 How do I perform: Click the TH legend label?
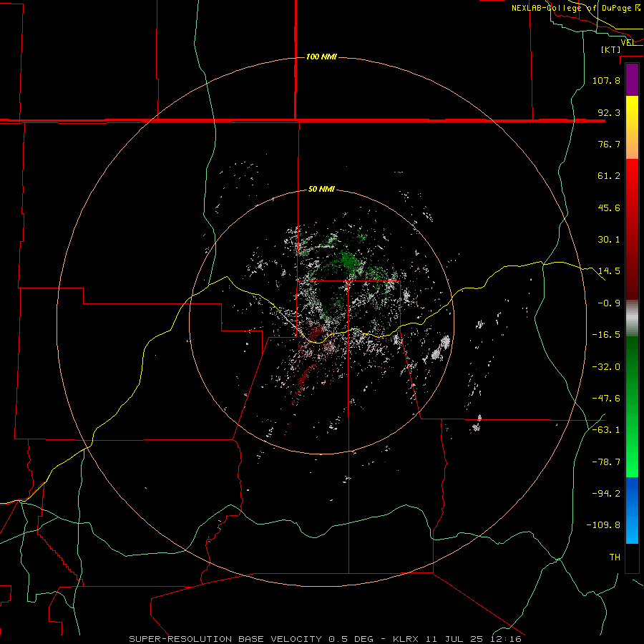point(615,557)
